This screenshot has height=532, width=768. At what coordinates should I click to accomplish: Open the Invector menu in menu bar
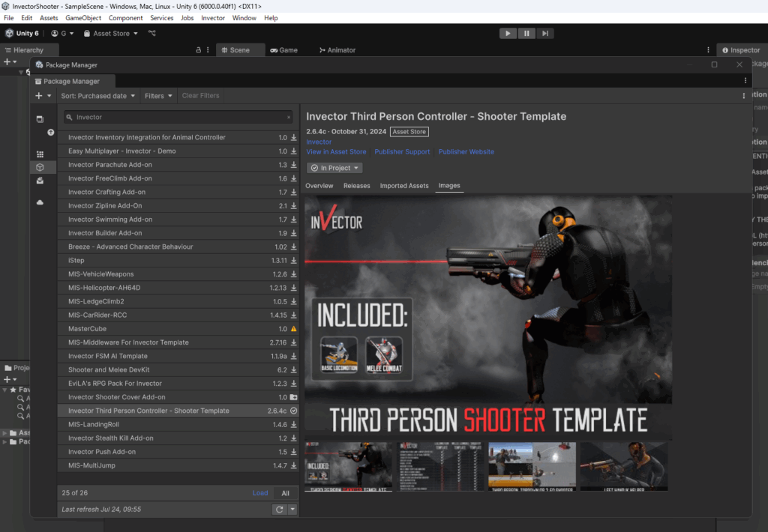(x=213, y=17)
